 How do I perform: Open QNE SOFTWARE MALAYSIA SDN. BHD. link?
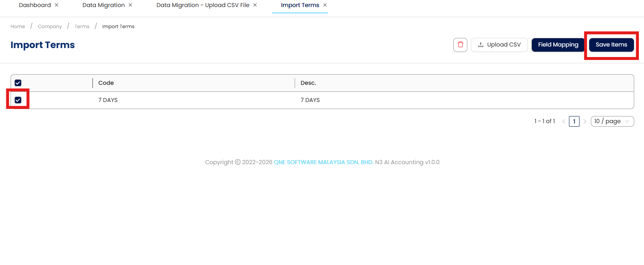coord(324,162)
